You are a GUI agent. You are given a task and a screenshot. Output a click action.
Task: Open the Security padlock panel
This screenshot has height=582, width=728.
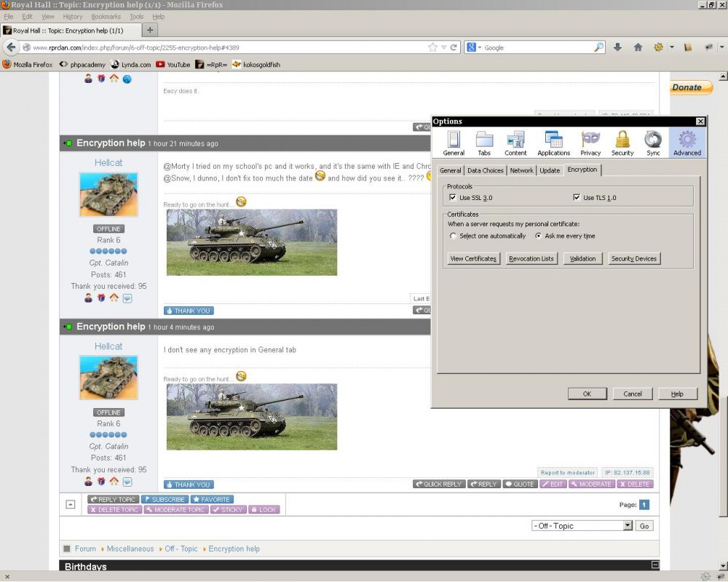click(x=622, y=143)
